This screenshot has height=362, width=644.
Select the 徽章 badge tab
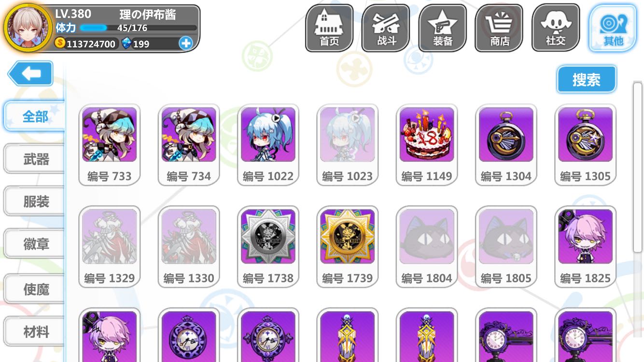point(35,244)
